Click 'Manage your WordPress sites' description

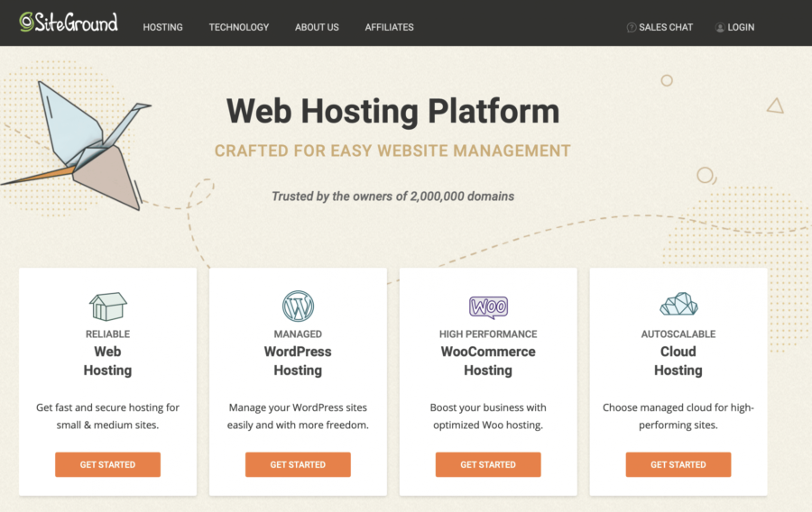(x=298, y=416)
